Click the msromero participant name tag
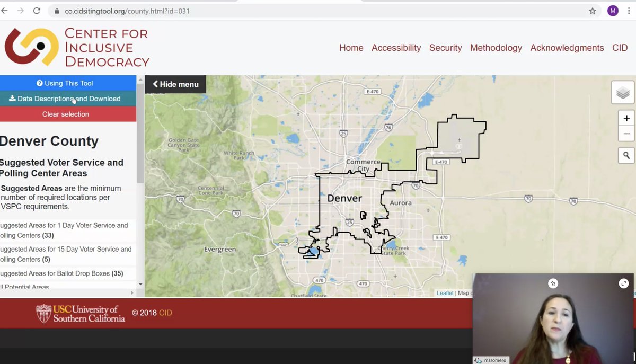Image resolution: width=636 pixels, height=364 pixels. (491, 360)
